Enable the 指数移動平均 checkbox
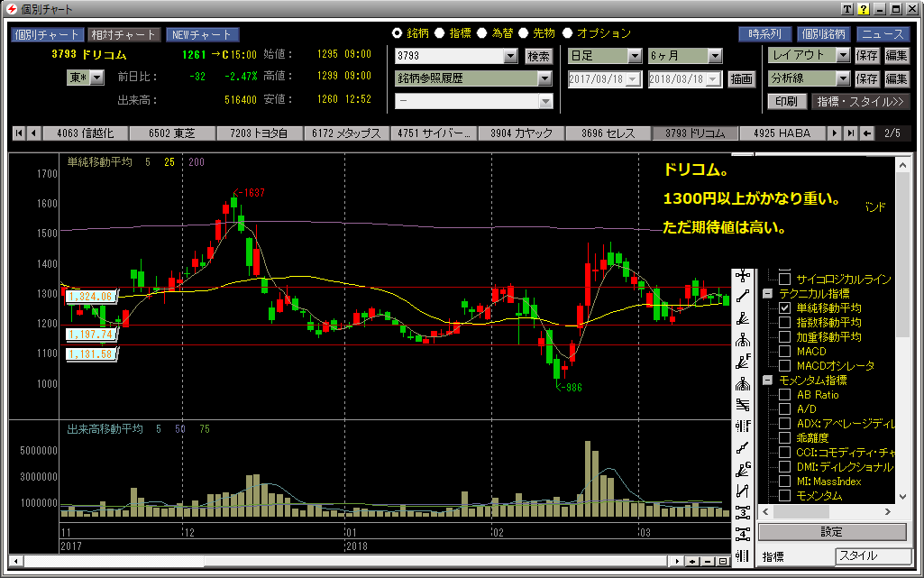 (x=784, y=322)
